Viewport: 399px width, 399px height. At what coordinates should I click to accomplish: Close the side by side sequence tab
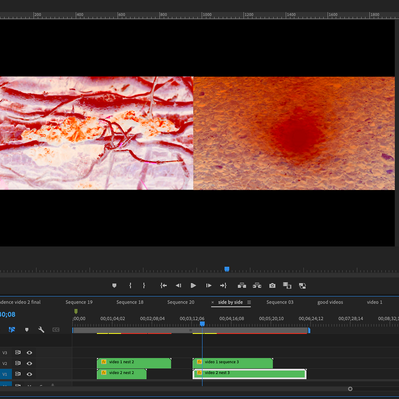coord(213,302)
